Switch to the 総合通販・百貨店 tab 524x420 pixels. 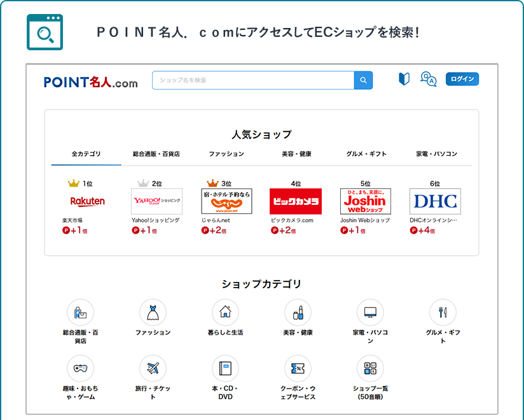click(x=156, y=154)
